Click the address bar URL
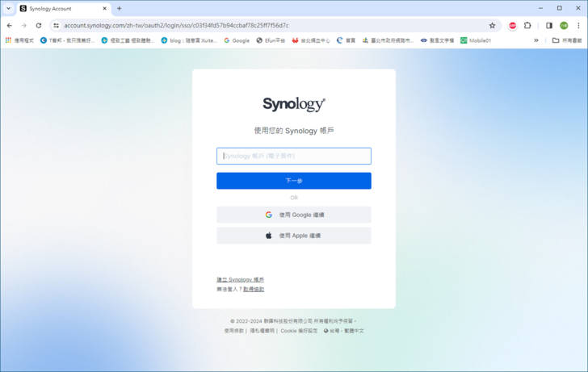 pyautogui.click(x=176, y=26)
